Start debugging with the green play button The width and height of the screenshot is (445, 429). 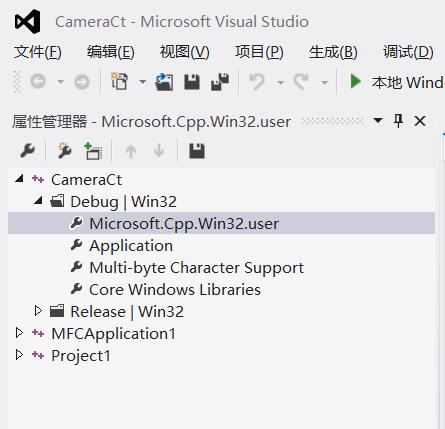pyautogui.click(x=355, y=82)
